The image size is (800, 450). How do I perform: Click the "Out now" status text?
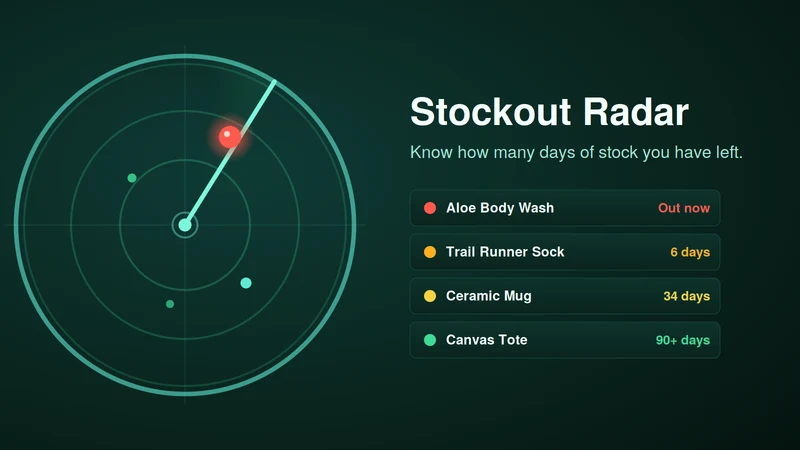click(x=684, y=208)
